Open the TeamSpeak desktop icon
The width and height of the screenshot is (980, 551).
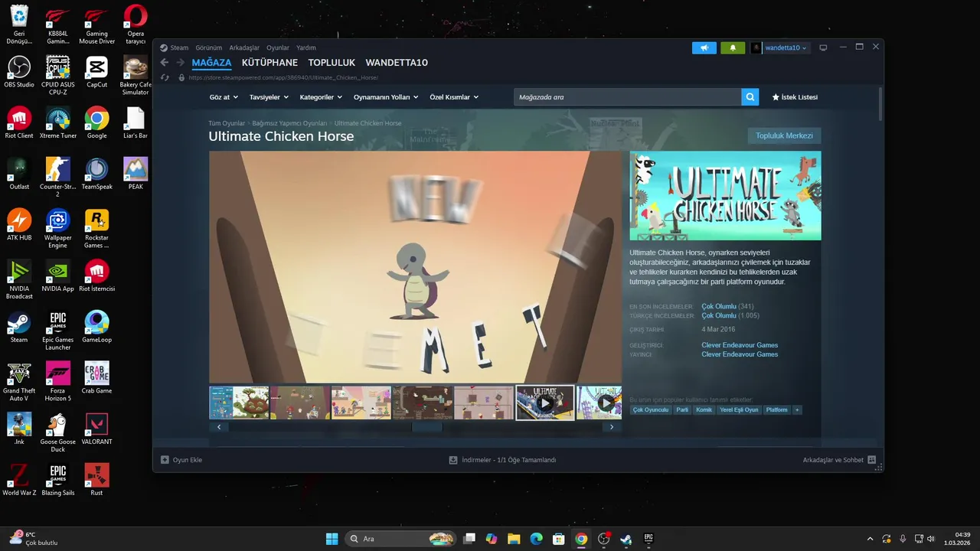click(96, 174)
